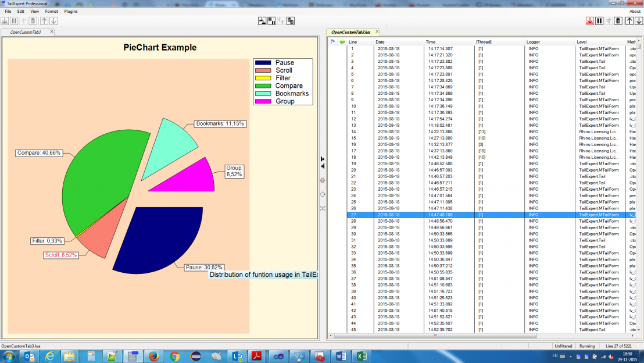Open the Format menu
The image size is (644, 363).
pos(51,11)
